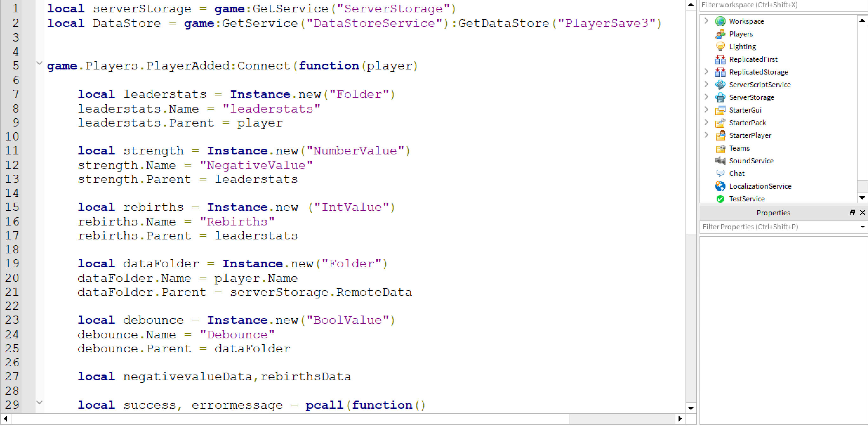Click the Players service icon

coord(720,34)
